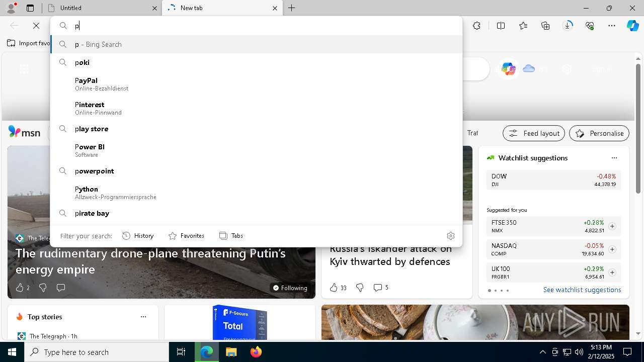Viewport: 644px width, 362px height.
Task: Open a new tab with plus button
Action: coord(291,8)
